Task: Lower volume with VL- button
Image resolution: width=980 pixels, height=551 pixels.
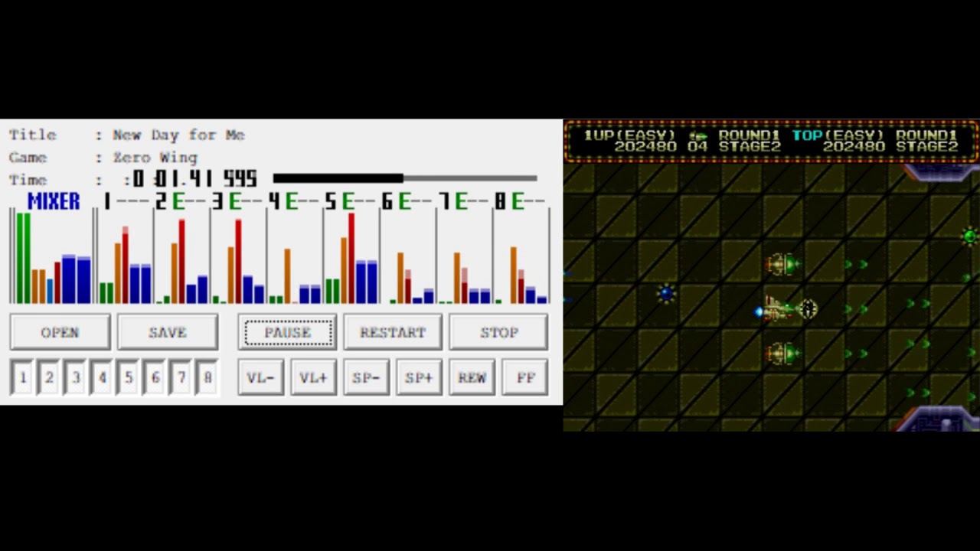Action: click(x=260, y=377)
